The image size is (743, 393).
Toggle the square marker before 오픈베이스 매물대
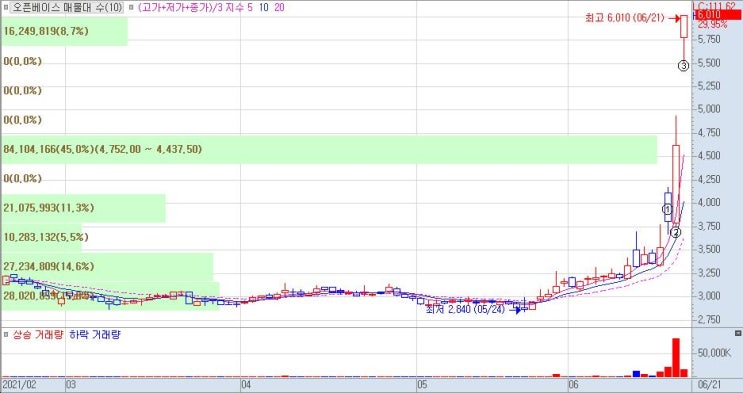[x=6, y=8]
